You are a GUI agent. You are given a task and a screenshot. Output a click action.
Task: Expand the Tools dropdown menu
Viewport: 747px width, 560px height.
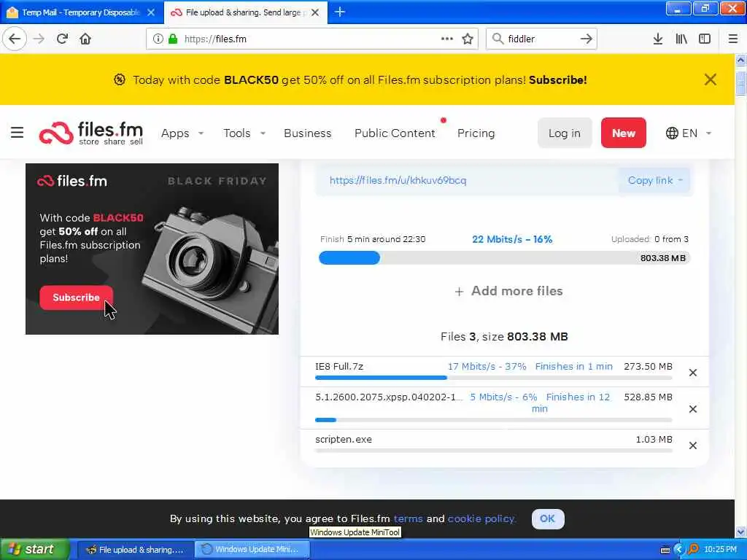pyautogui.click(x=263, y=133)
